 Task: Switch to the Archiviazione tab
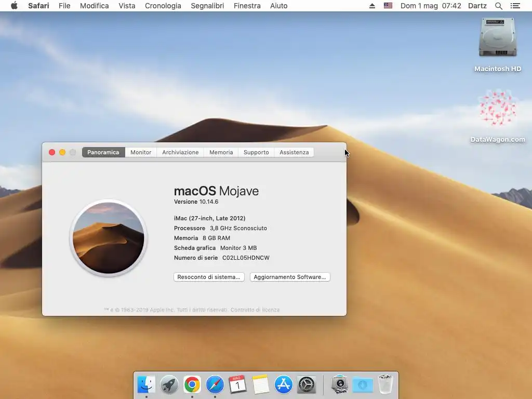tap(180, 152)
